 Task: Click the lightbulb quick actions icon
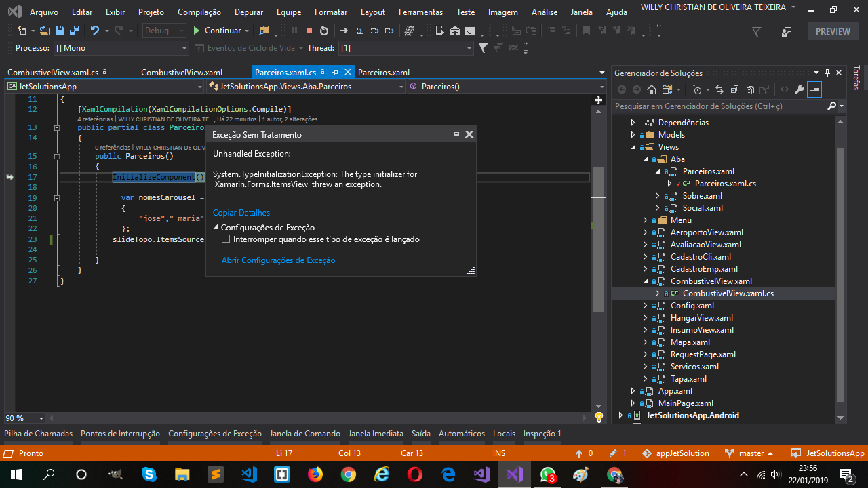coord(599,418)
